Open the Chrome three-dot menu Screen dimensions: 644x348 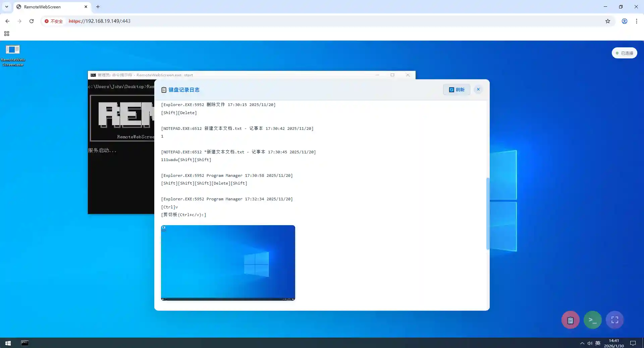[636, 21]
